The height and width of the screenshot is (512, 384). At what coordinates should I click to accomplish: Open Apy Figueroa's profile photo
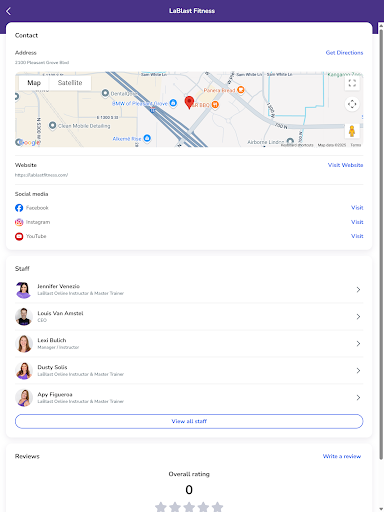(x=24, y=398)
